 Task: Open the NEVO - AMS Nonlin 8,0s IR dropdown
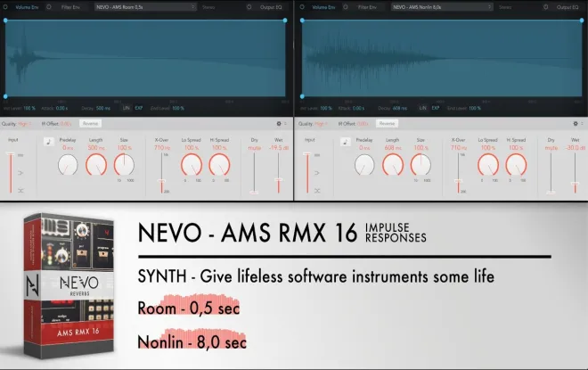[x=442, y=7]
